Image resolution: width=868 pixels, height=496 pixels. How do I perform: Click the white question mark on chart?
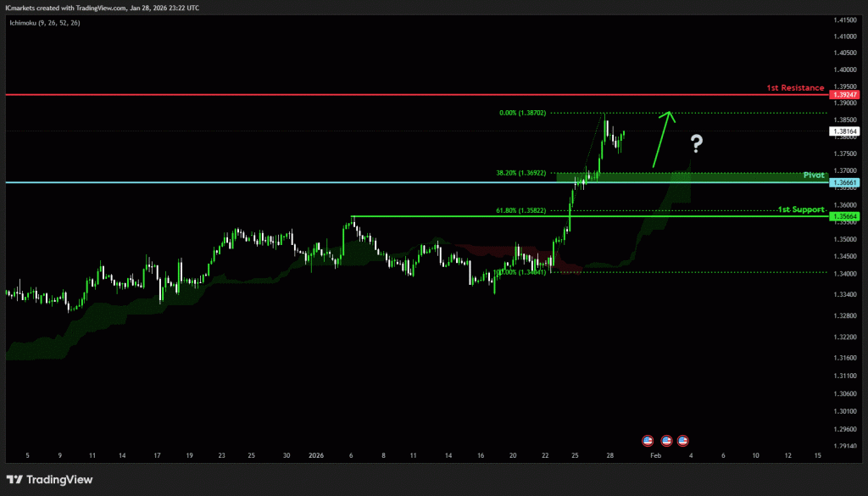pyautogui.click(x=696, y=144)
